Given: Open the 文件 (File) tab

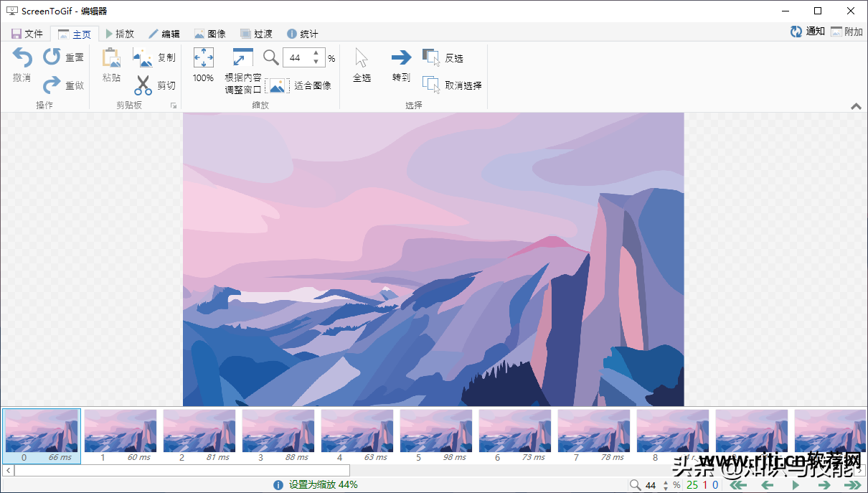Looking at the screenshot, I should (x=27, y=34).
